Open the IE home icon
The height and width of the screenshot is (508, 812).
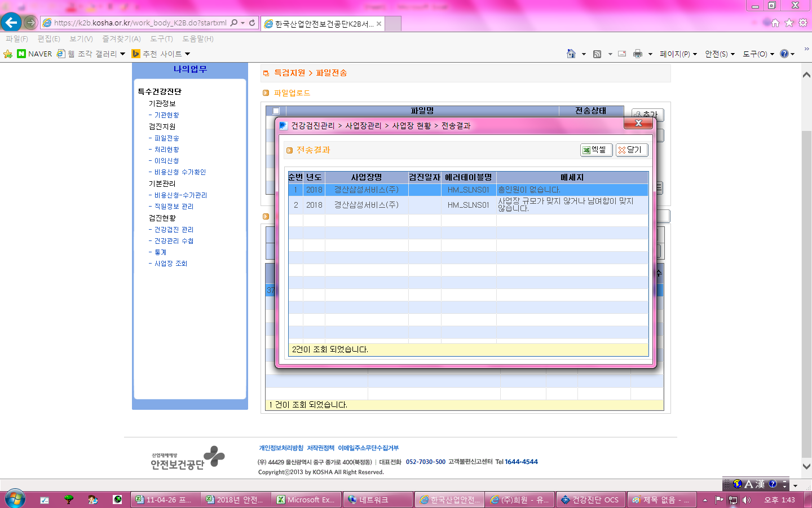tap(571, 54)
